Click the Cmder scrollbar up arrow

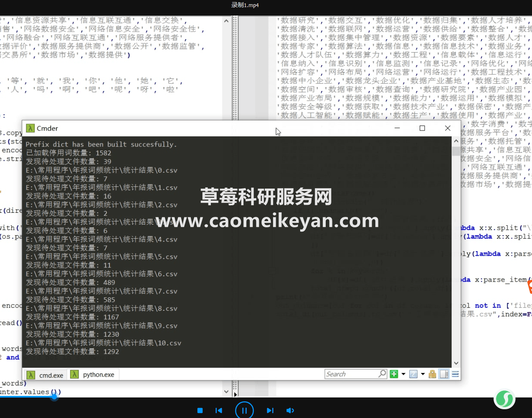point(456,141)
